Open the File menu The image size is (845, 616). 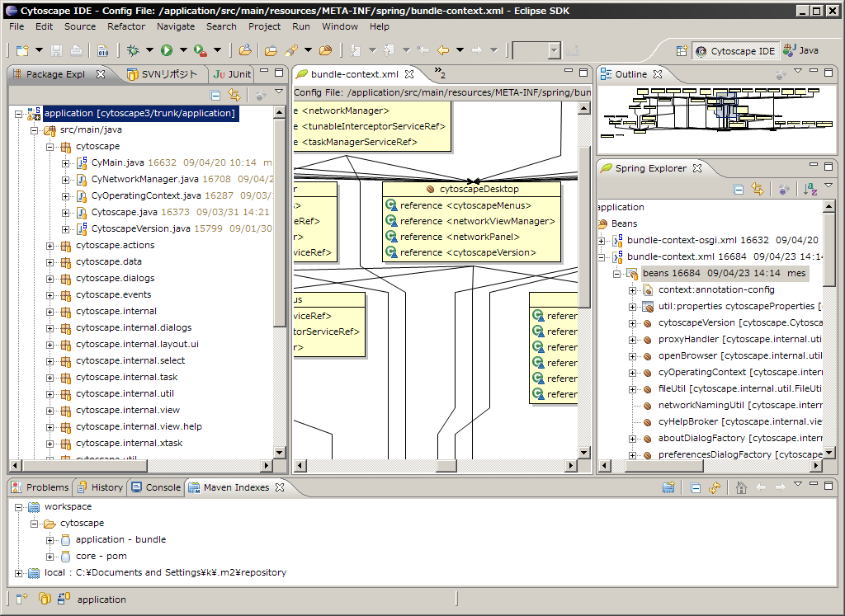tap(17, 26)
